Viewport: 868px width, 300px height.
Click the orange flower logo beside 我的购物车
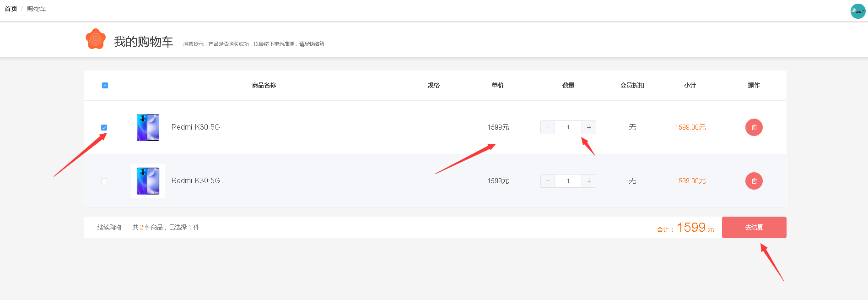pyautogui.click(x=96, y=39)
